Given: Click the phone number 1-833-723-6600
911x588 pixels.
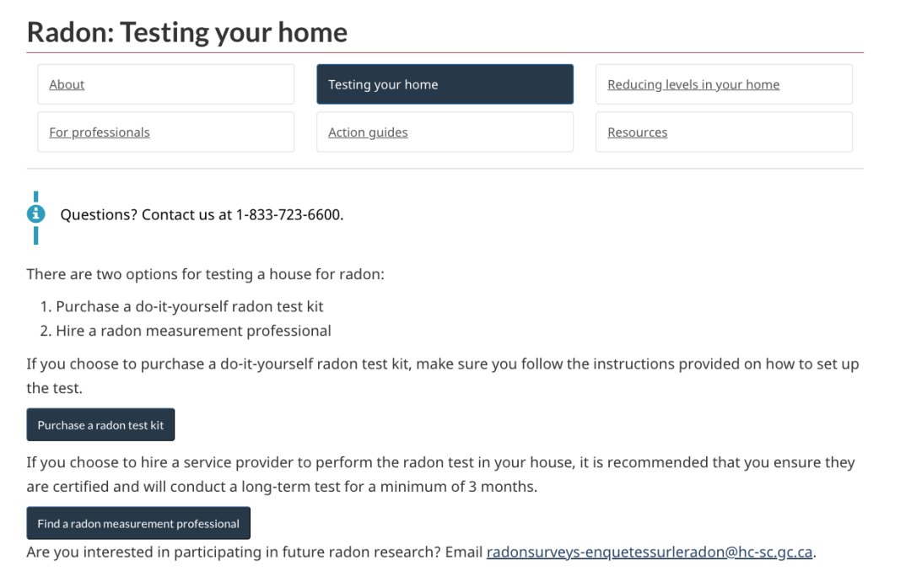Looking at the screenshot, I should [x=288, y=215].
